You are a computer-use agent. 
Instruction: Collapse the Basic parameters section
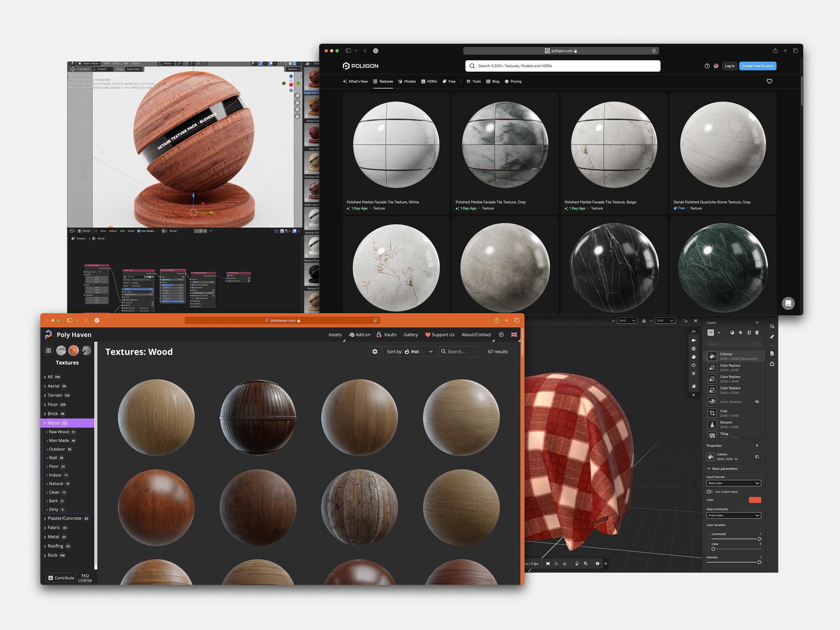[x=709, y=469]
